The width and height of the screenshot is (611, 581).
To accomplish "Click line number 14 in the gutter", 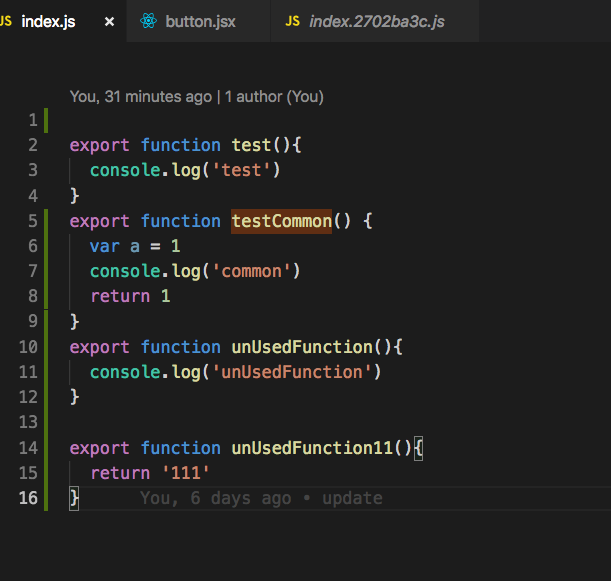I will pos(28,448).
